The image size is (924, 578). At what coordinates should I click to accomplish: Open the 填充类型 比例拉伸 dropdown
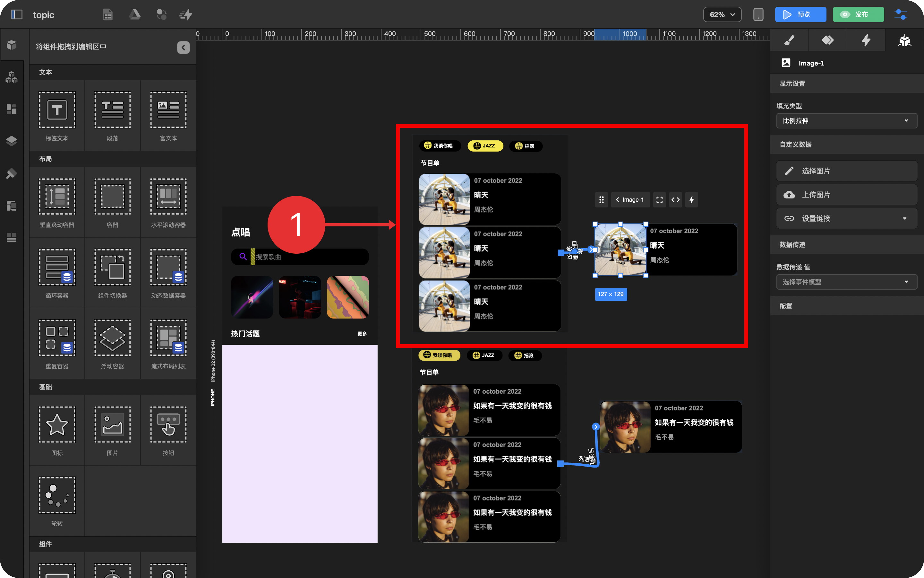point(846,121)
